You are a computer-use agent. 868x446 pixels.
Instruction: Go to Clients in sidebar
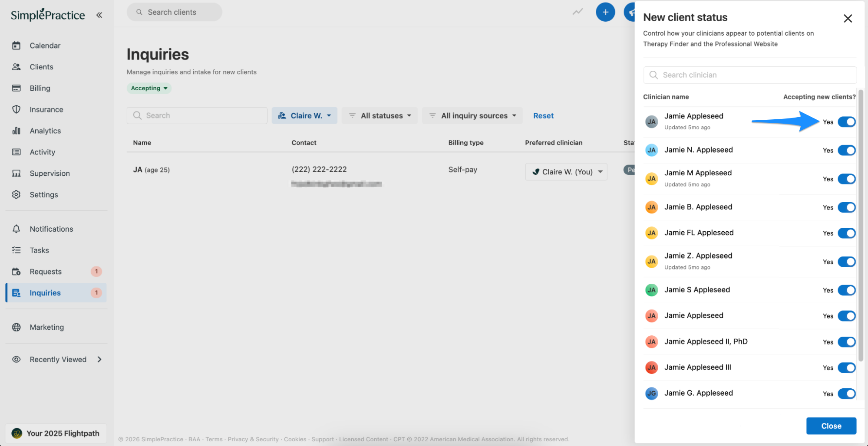pos(41,67)
